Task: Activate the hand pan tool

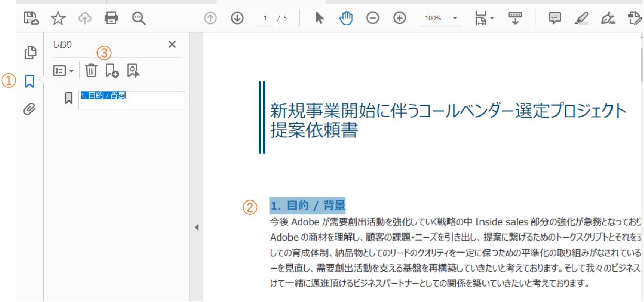Action: (x=346, y=18)
